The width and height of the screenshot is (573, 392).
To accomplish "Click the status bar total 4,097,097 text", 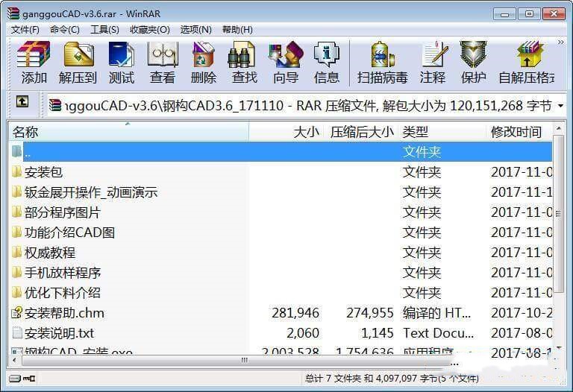I will (392, 378).
